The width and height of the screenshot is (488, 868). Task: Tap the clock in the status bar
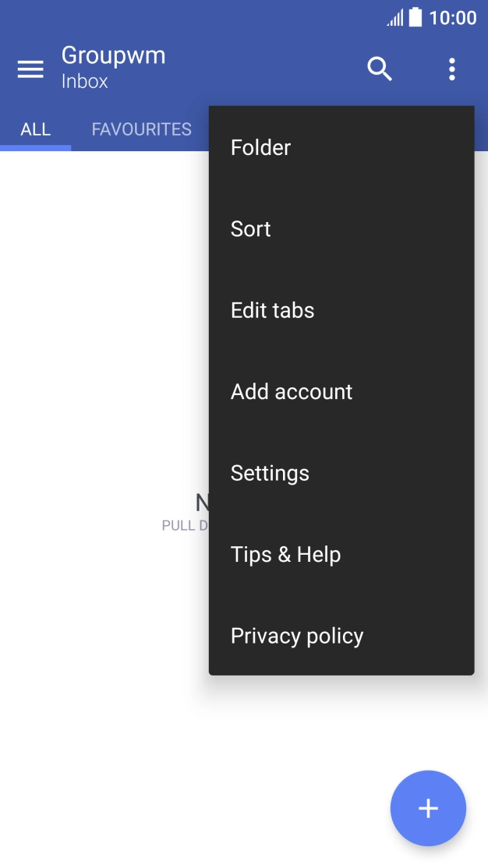point(454,19)
